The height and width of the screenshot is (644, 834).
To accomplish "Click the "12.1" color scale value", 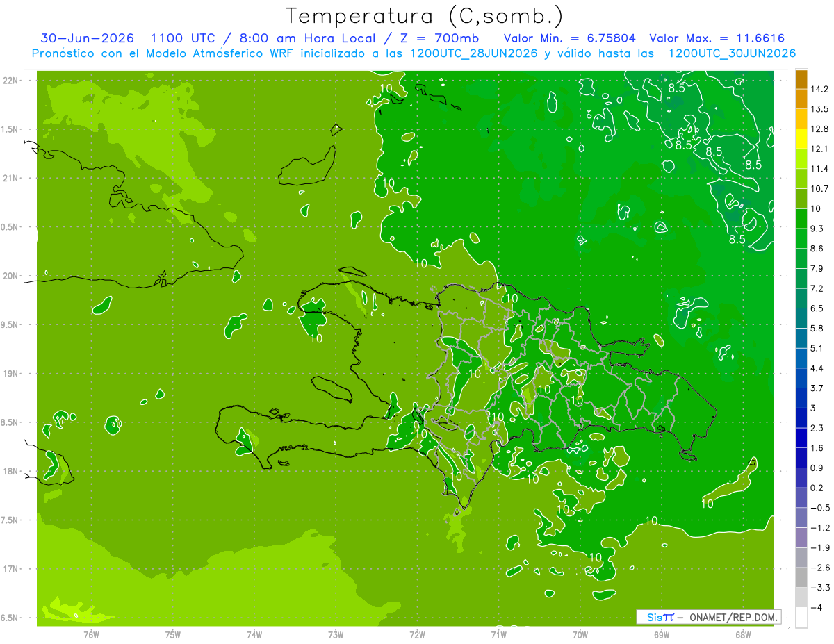I will pyautogui.click(x=819, y=149).
